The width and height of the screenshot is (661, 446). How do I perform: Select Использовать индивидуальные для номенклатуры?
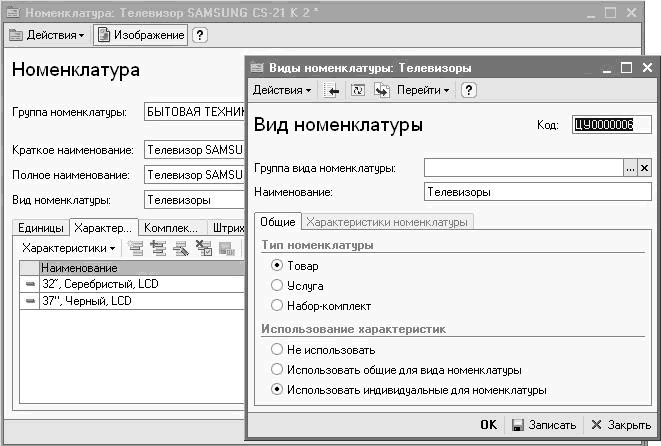[x=277, y=390]
